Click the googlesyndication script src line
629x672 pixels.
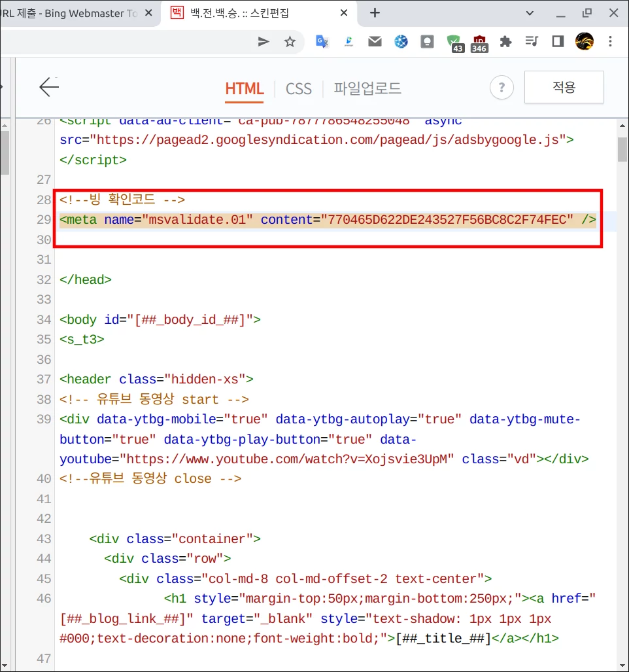click(x=316, y=140)
